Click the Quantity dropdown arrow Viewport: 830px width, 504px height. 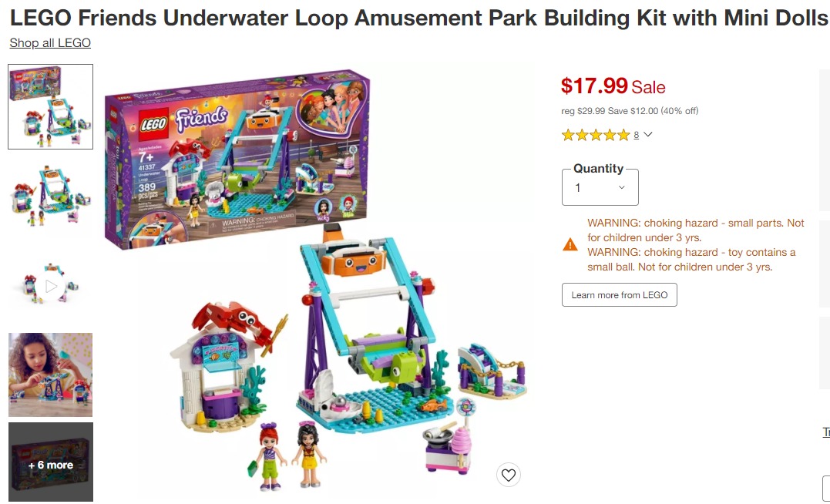pyautogui.click(x=622, y=187)
